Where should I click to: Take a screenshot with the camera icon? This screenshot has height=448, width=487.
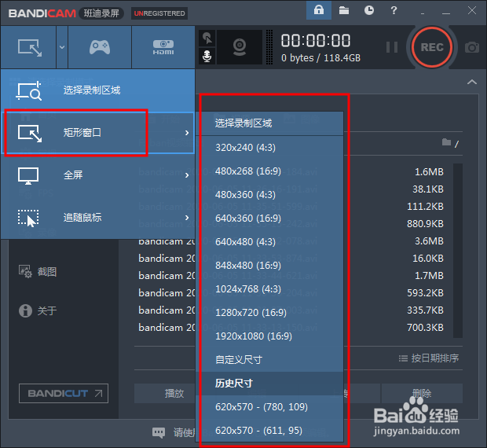[472, 47]
